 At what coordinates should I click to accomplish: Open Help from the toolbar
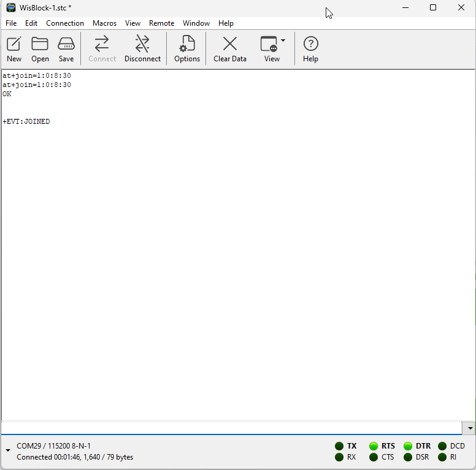[x=310, y=49]
